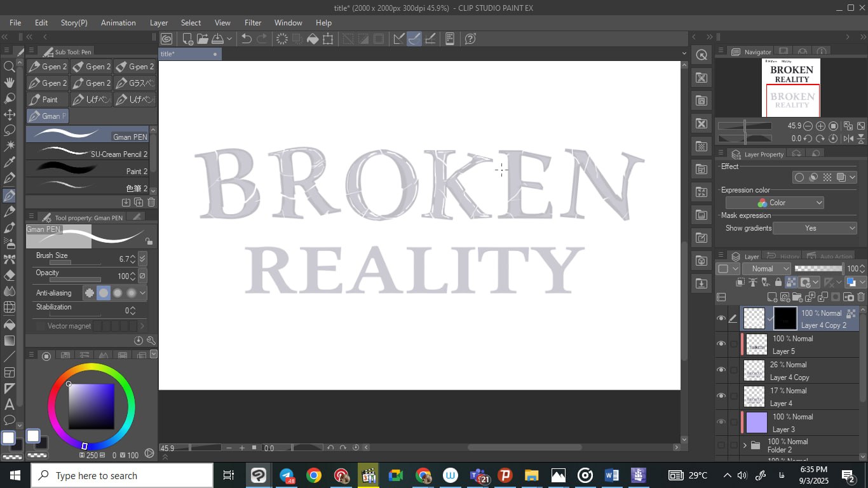868x488 pixels.
Task: Select the Move Layer tool
Action: [x=10, y=115]
